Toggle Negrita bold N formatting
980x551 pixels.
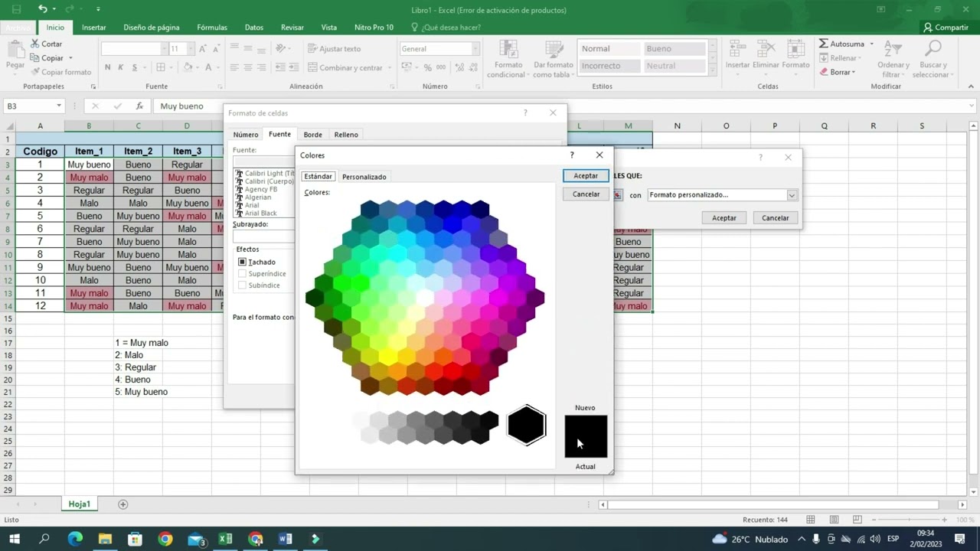coord(108,67)
